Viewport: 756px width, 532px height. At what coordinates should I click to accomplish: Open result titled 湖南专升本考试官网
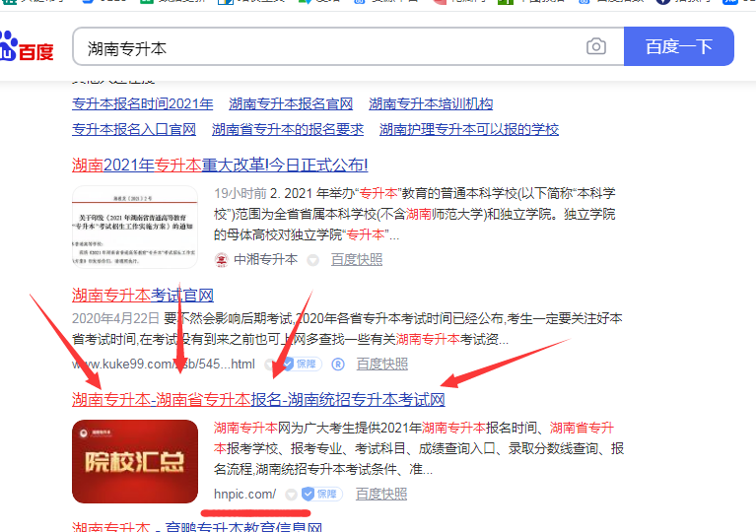143,295
